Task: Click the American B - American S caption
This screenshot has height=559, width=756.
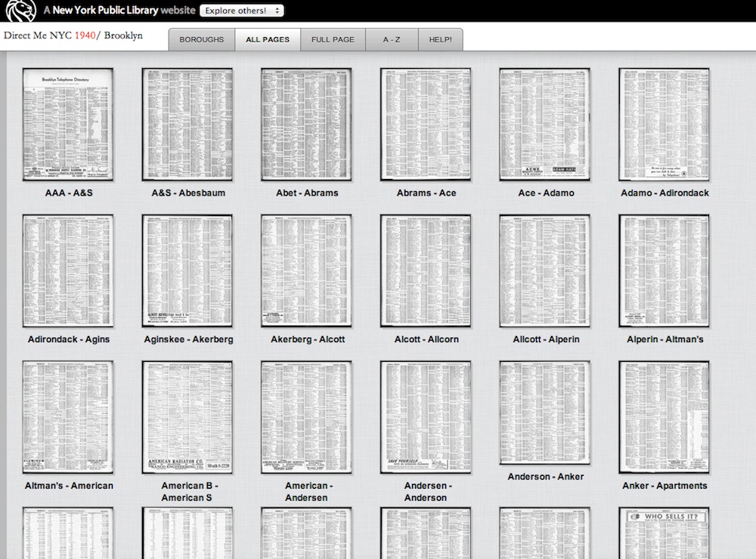Action: [x=188, y=492]
